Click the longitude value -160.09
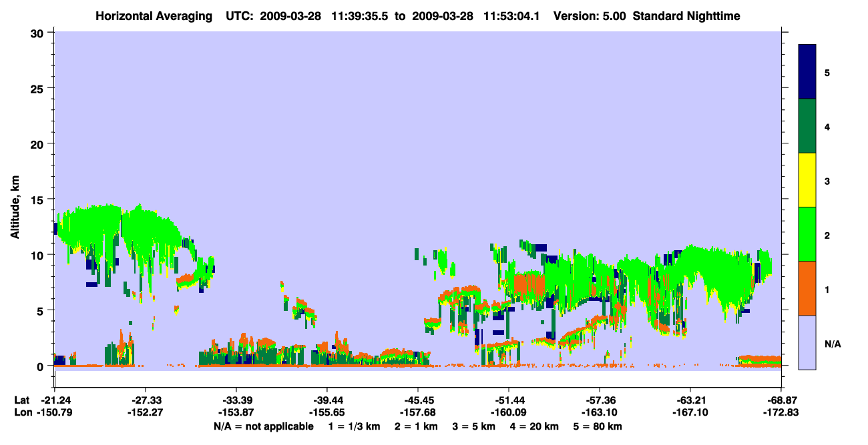Image resolution: width=868 pixels, height=445 pixels. (508, 413)
